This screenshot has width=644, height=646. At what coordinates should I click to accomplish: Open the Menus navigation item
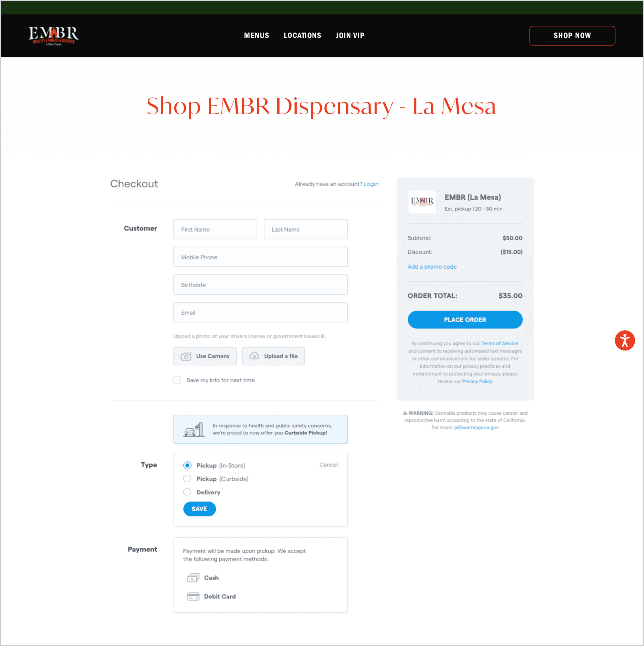point(256,35)
